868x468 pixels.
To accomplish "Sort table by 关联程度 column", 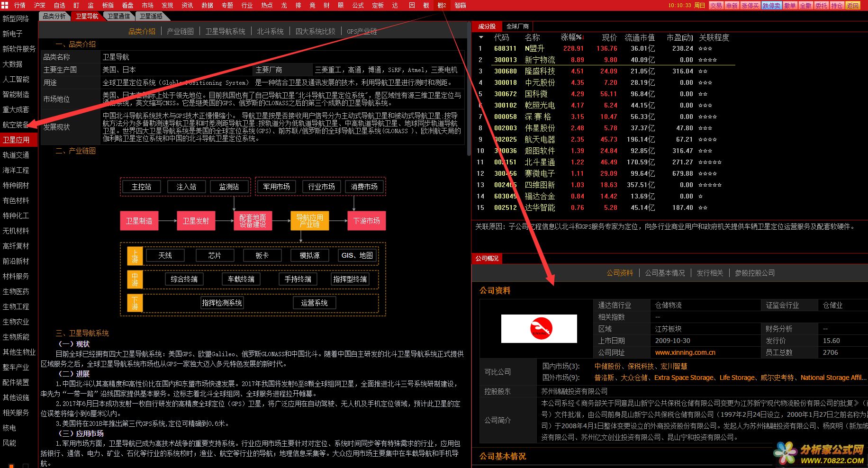I will tap(714, 37).
